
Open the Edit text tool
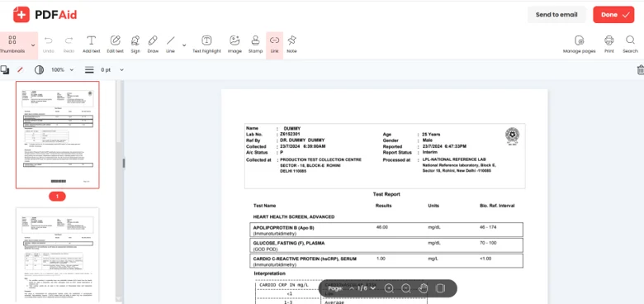pos(115,45)
